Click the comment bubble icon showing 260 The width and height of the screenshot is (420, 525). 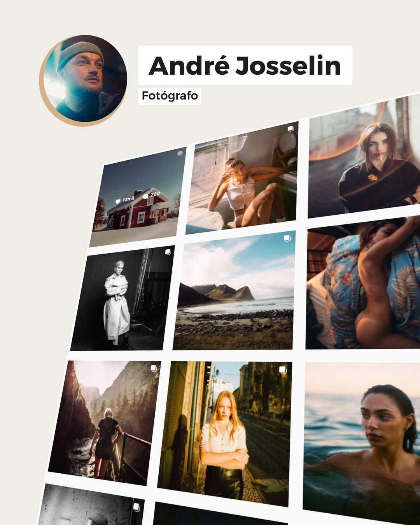pyautogui.click(x=146, y=196)
